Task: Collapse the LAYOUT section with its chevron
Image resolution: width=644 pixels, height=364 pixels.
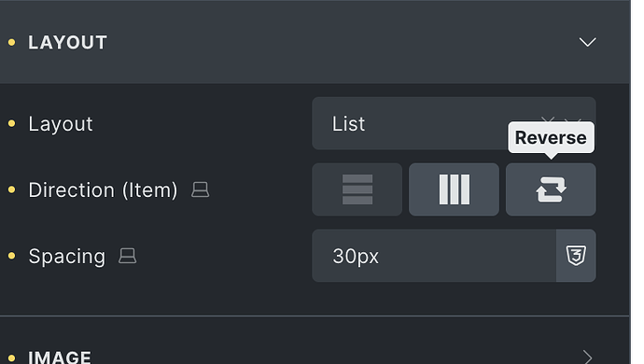Action: pos(587,42)
